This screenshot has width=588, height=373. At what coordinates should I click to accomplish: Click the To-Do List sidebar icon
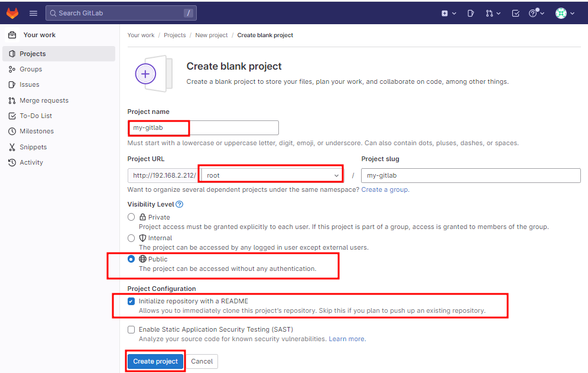coord(12,116)
